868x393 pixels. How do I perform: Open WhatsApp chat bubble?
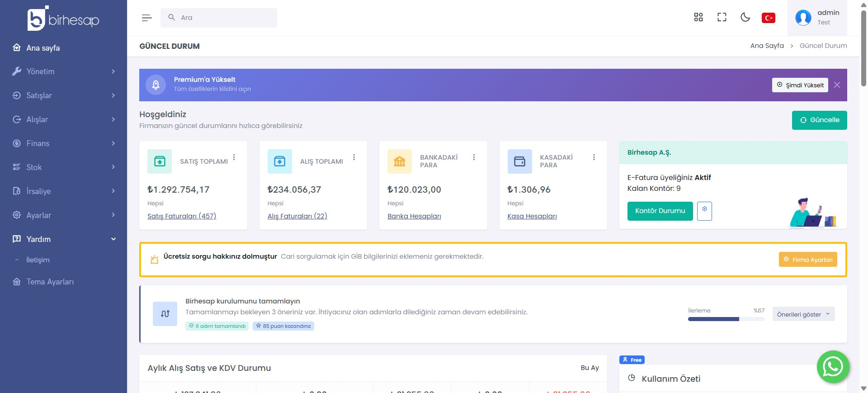[833, 367]
